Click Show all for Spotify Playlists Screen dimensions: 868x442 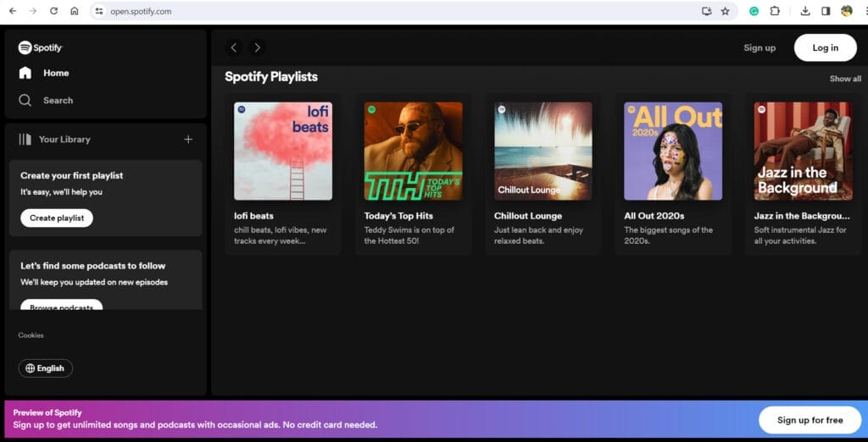pos(845,79)
